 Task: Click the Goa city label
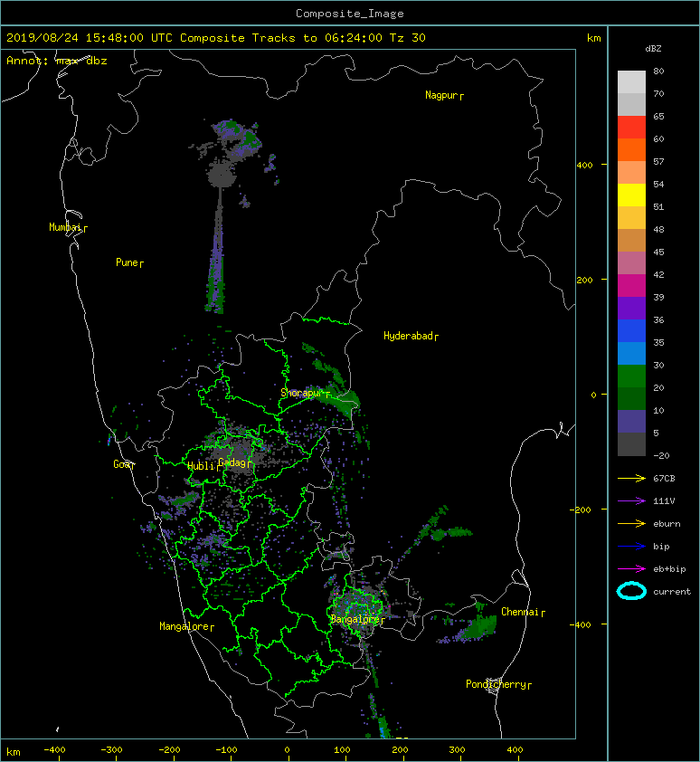124,464
